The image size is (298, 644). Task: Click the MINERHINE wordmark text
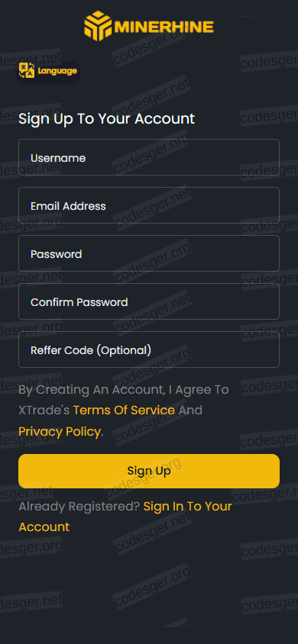164,27
